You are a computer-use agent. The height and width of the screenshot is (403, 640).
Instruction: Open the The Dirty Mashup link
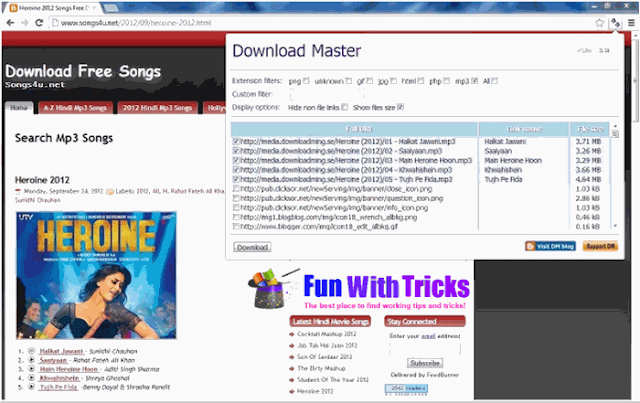coord(321,368)
